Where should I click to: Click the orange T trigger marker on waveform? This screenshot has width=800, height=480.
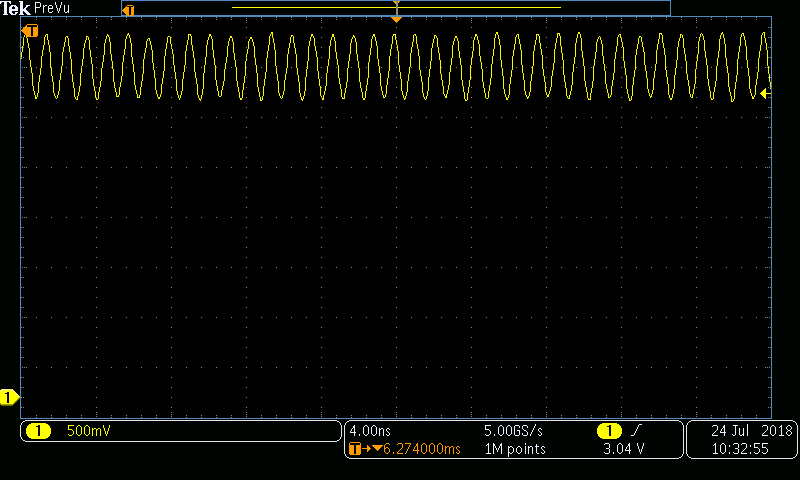tap(30, 31)
